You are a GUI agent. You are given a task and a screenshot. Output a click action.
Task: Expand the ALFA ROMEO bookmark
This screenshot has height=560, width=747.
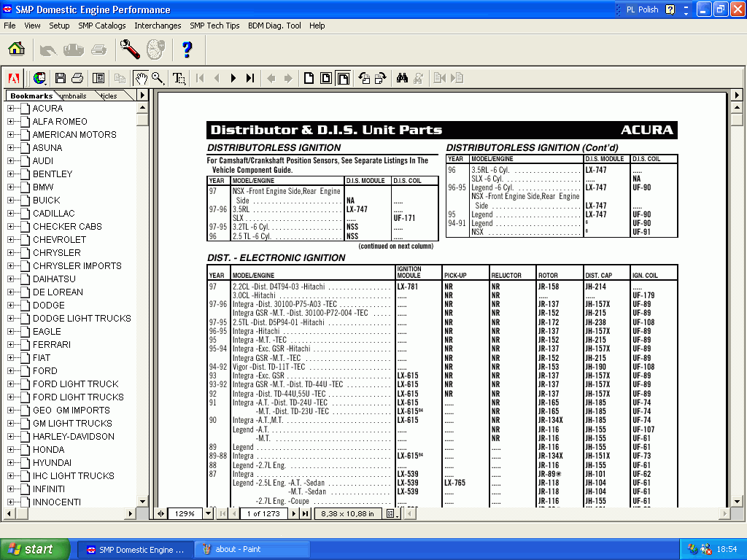pyautogui.click(x=10, y=122)
